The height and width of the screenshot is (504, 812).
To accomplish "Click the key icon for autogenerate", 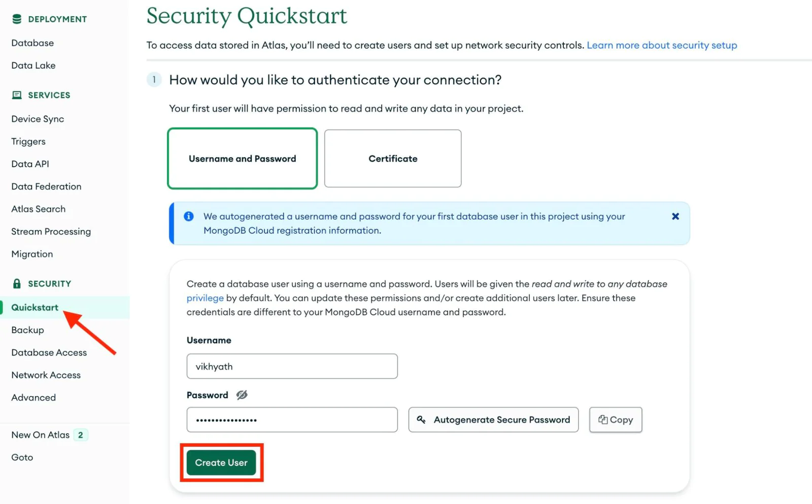I will click(421, 420).
